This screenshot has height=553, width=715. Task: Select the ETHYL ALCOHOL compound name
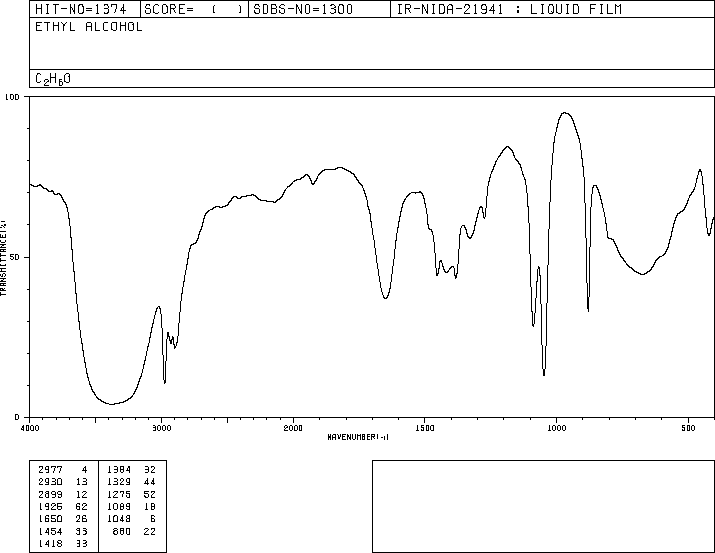[x=88, y=27]
